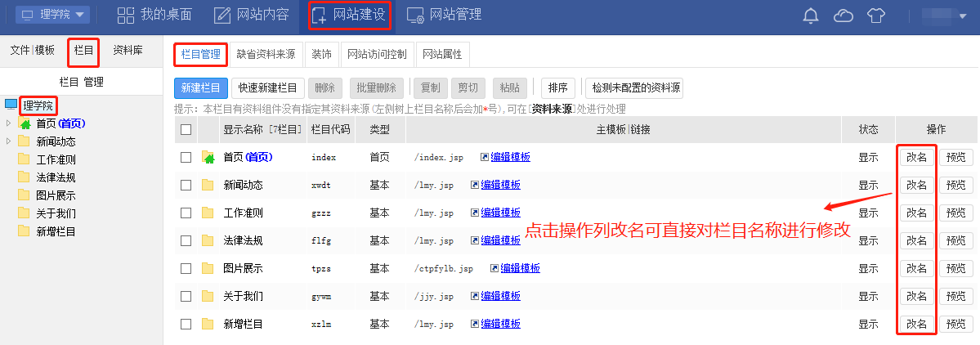Click the T-shirt theme icon
Viewport: 980px width, 345px height.
pyautogui.click(x=876, y=16)
